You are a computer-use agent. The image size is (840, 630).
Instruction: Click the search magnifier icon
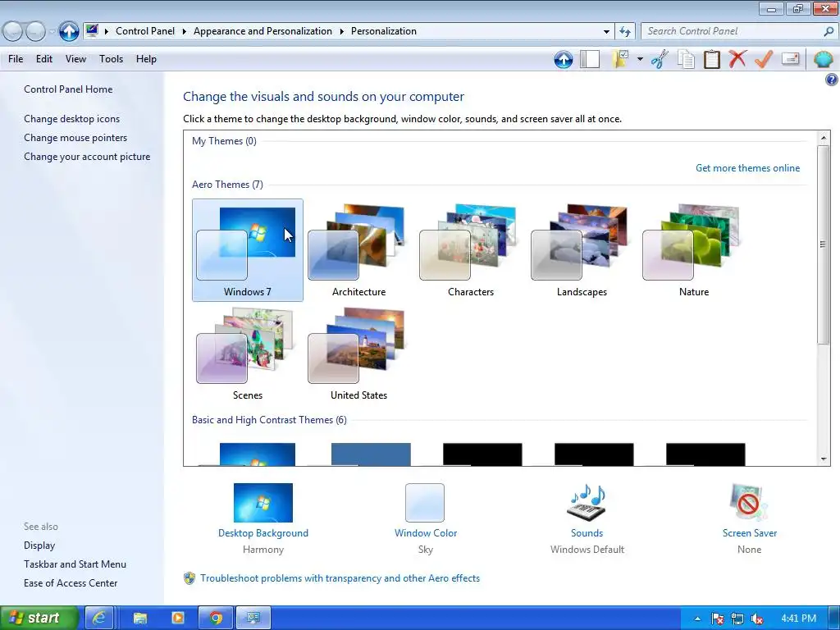[829, 31]
